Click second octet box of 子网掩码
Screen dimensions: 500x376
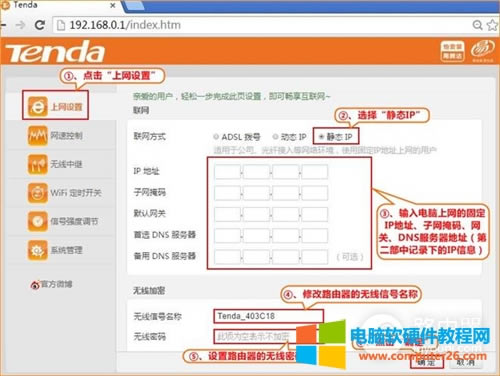256,193
